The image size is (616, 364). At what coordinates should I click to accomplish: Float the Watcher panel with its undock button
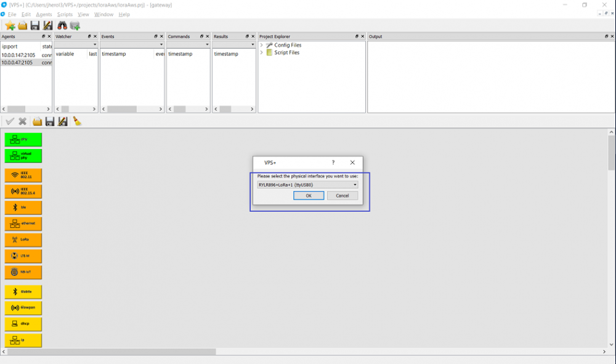tap(89, 36)
